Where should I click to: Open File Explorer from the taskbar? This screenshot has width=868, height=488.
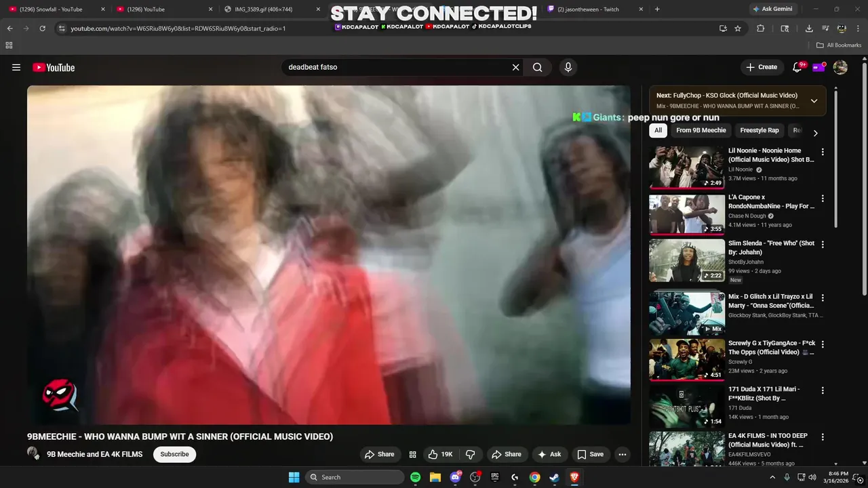click(435, 477)
